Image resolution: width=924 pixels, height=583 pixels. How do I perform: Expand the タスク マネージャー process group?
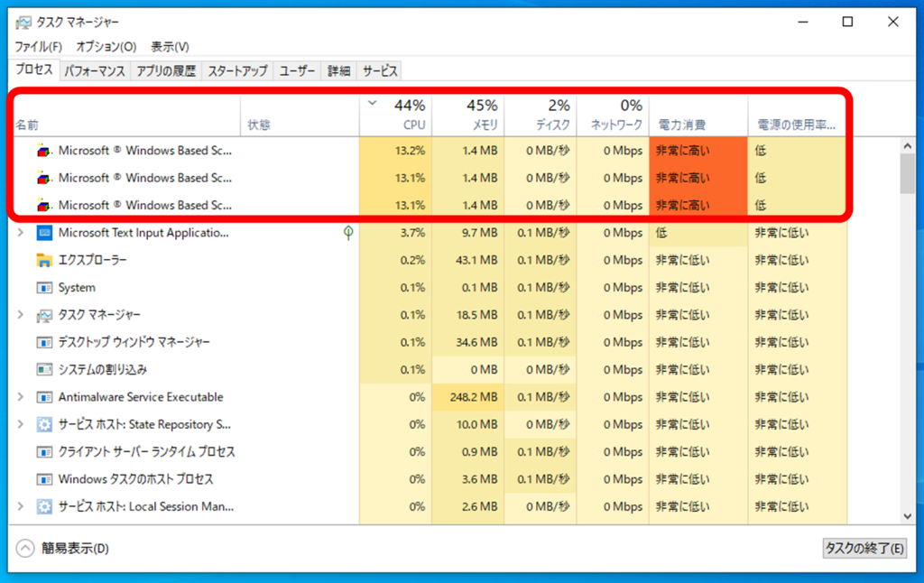21,315
